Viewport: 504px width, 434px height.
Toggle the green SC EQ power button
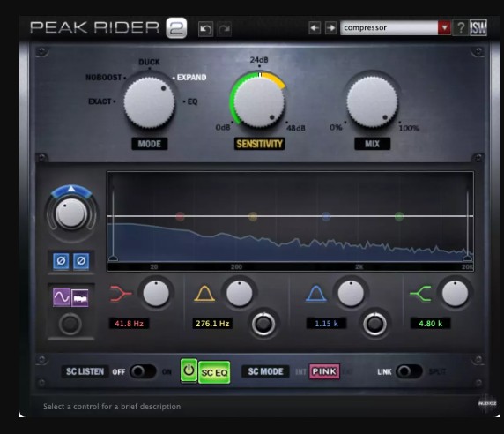pyautogui.click(x=189, y=370)
